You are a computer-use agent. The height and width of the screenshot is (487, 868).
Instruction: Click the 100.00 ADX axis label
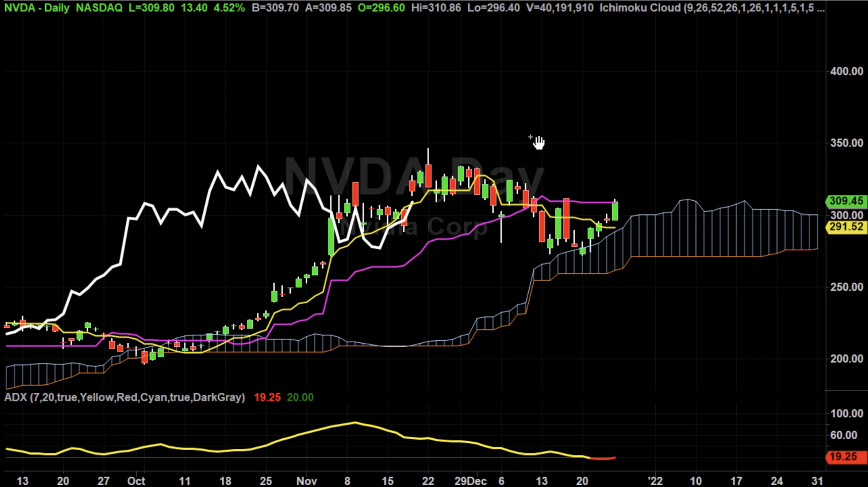pos(847,414)
